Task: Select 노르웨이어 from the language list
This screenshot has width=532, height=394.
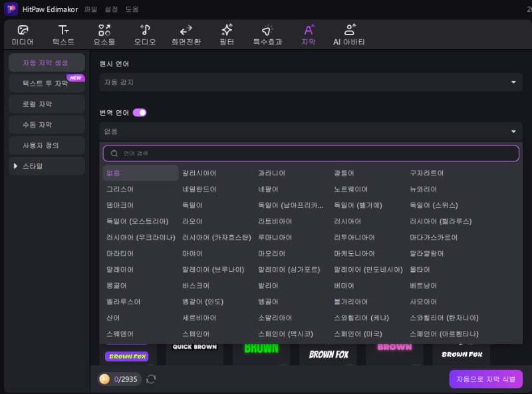Action: 351,189
